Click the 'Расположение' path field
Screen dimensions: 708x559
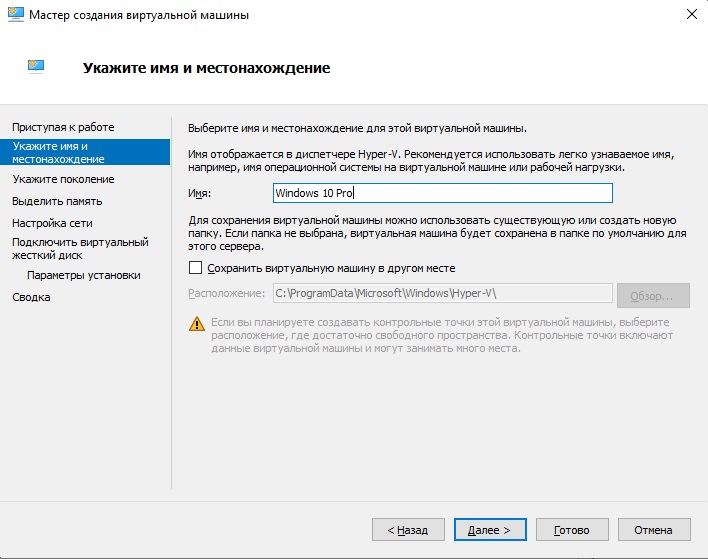441,293
